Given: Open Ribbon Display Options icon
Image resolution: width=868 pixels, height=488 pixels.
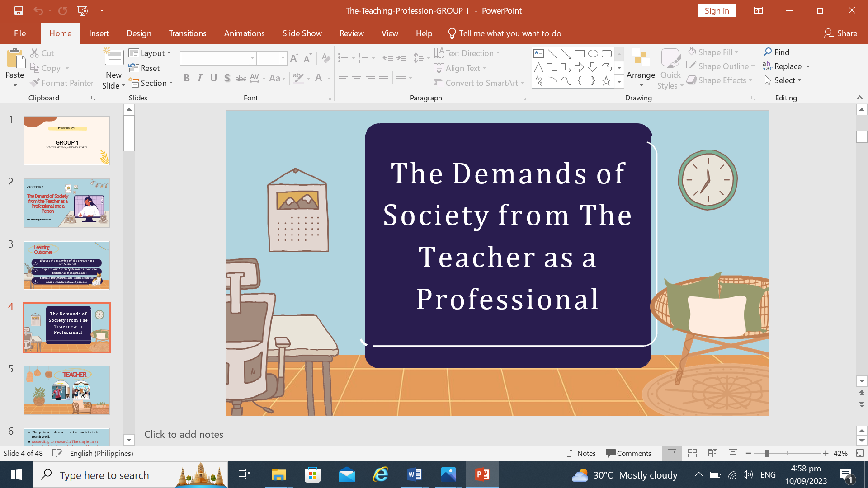Looking at the screenshot, I should [x=759, y=10].
